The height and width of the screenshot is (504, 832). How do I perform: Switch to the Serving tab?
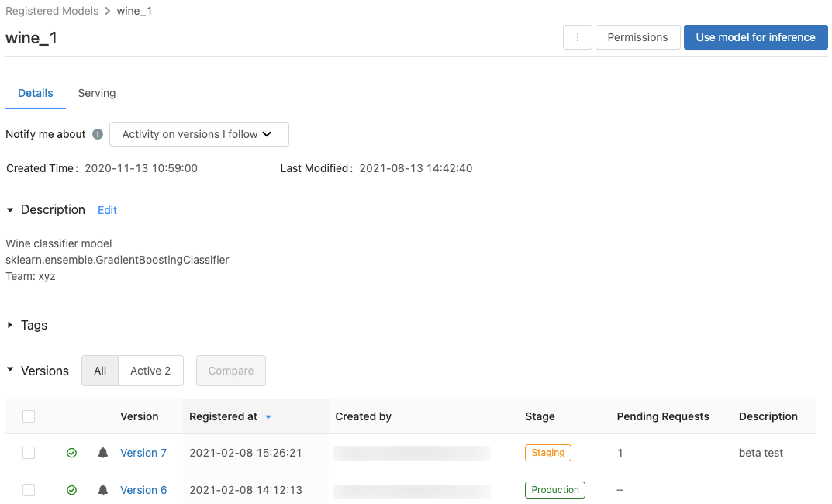pyautogui.click(x=96, y=93)
